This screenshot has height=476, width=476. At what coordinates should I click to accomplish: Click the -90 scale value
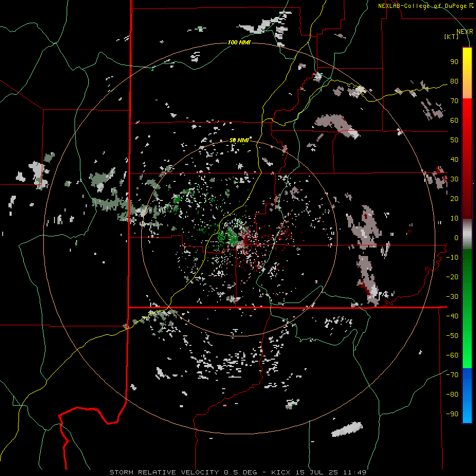pos(452,414)
